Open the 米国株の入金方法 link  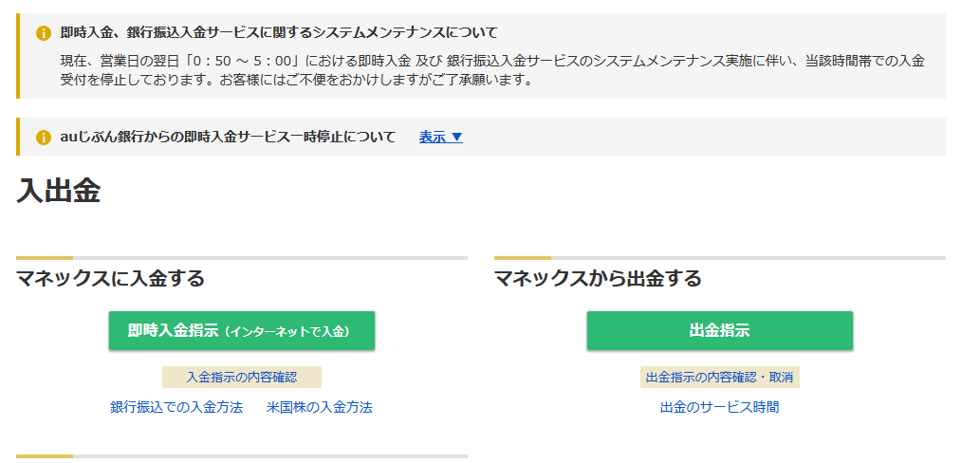coord(320,407)
